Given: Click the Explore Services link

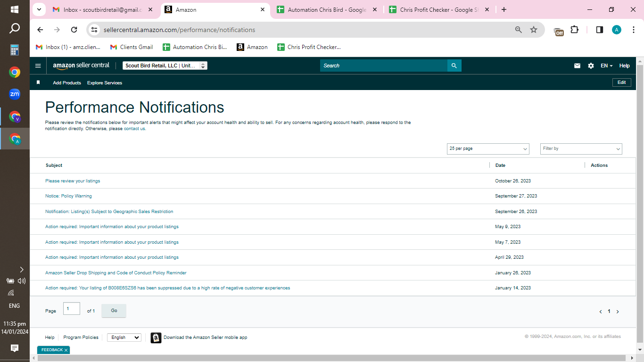Looking at the screenshot, I should click(x=105, y=83).
